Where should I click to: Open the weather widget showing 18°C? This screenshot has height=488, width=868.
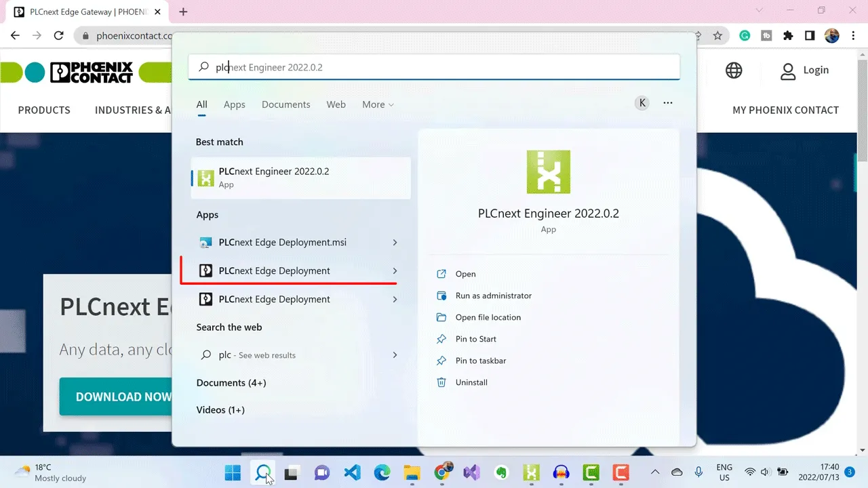point(51,472)
